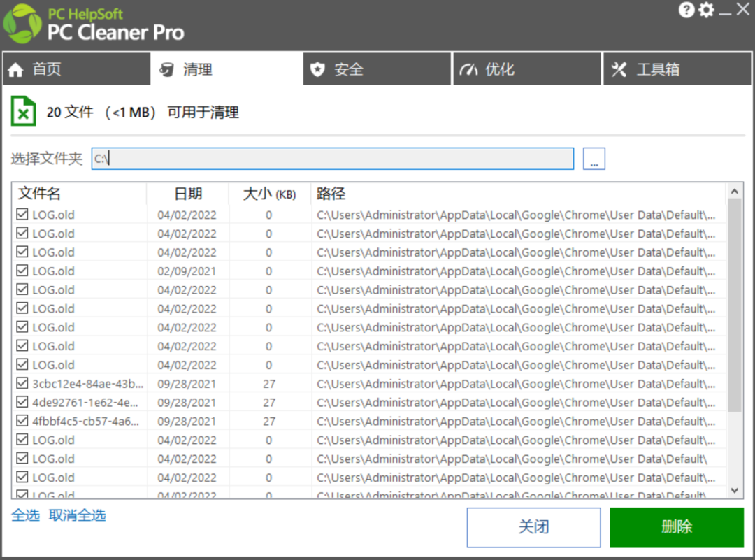The width and height of the screenshot is (755, 560).
Task: Focus the 选择文件夹 path input field
Action: coord(333,159)
